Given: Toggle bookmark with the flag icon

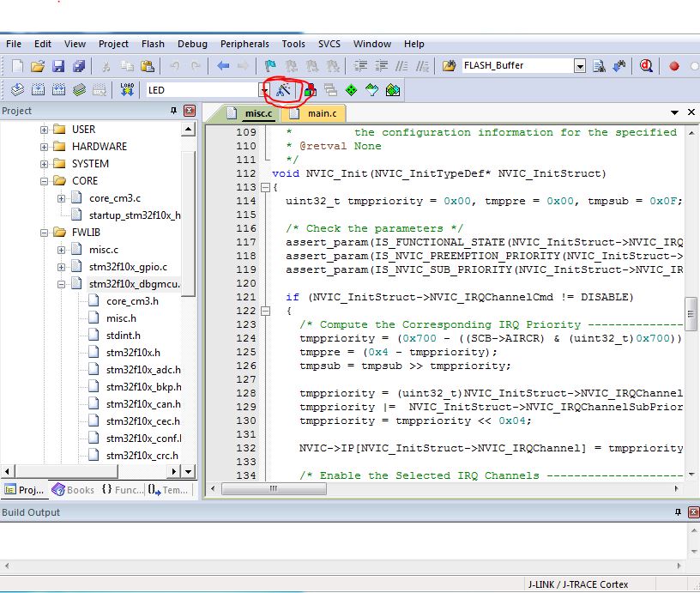Looking at the screenshot, I should click(x=270, y=66).
